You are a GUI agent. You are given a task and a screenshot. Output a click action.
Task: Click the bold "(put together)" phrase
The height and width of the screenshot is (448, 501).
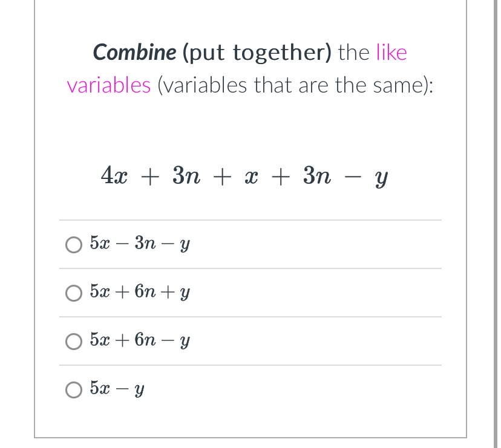click(x=257, y=53)
